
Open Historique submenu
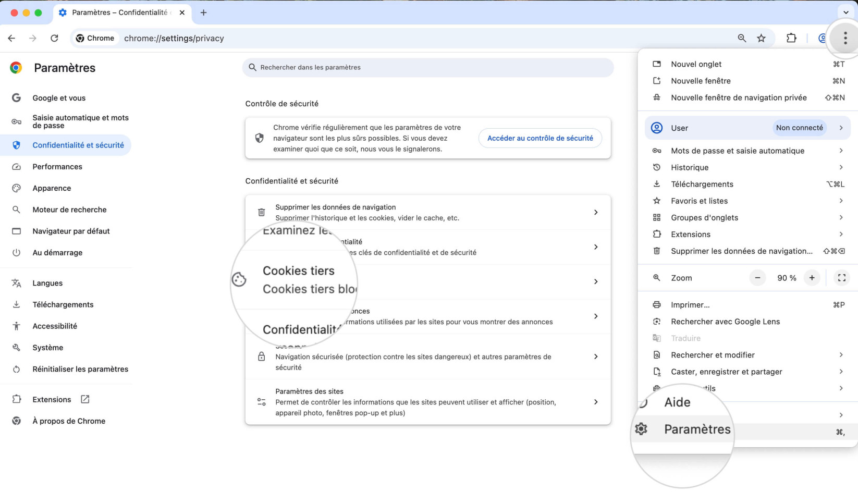pyautogui.click(x=748, y=167)
